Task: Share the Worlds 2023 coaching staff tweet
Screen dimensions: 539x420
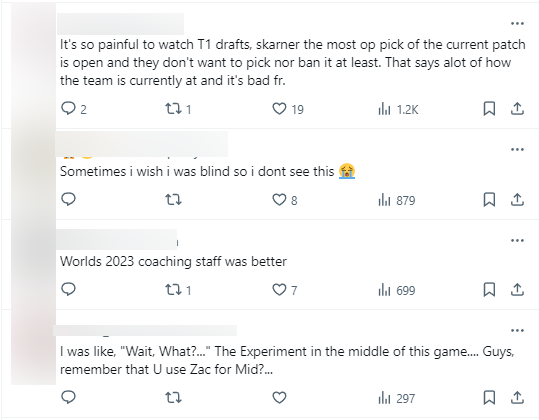Action: point(517,290)
